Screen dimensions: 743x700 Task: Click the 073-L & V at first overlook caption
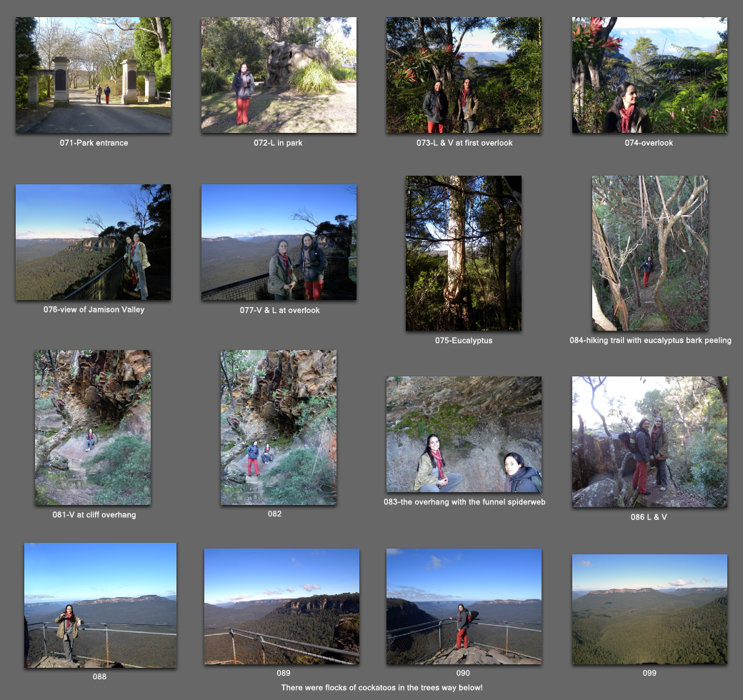click(x=464, y=143)
